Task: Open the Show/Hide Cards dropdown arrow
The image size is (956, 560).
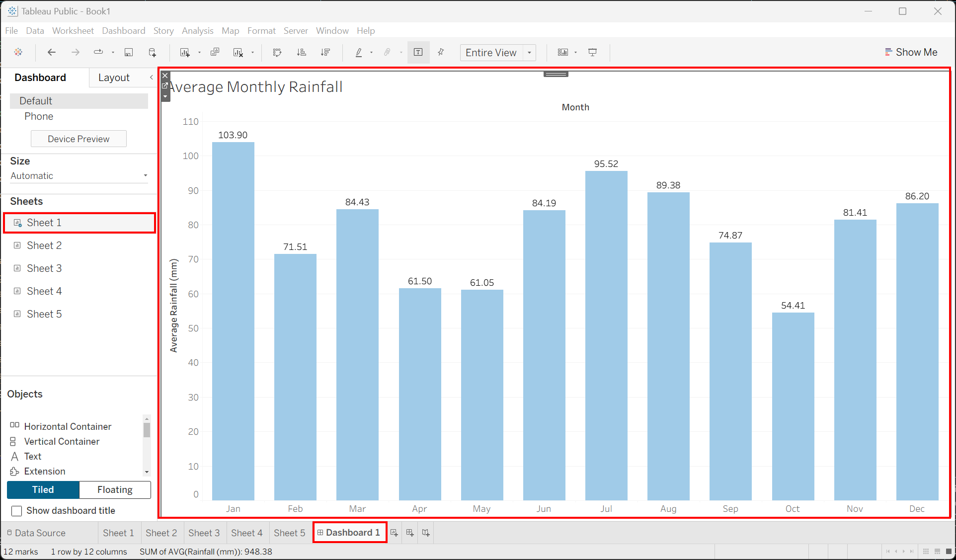Action: [x=575, y=53]
